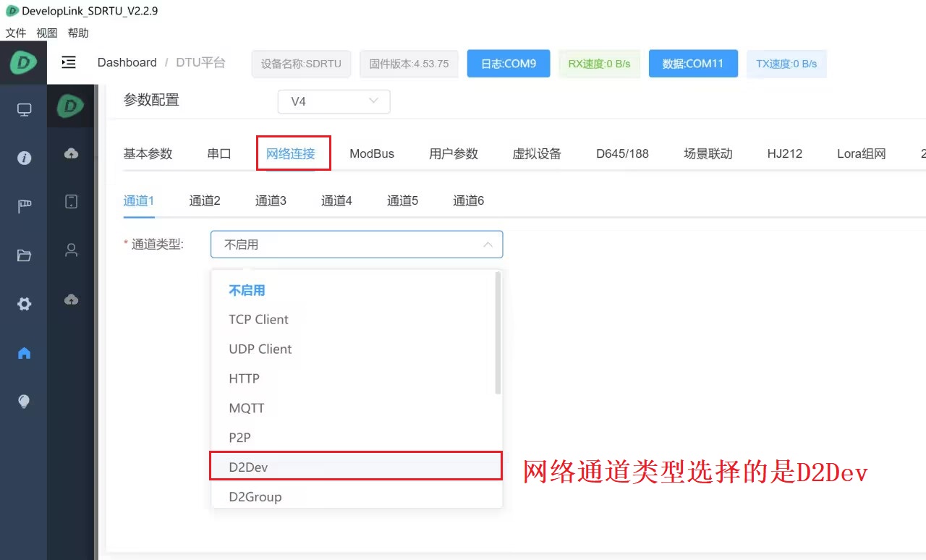Switch to the 基本参数 tab
Image resolution: width=926 pixels, height=560 pixels.
[148, 153]
